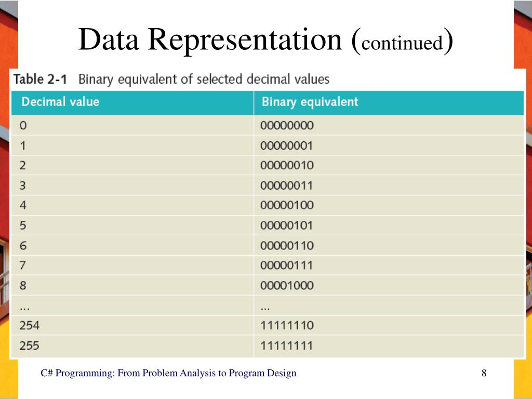This screenshot has height=399, width=532.
Task: Click binary value 00000011
Action: pos(286,185)
